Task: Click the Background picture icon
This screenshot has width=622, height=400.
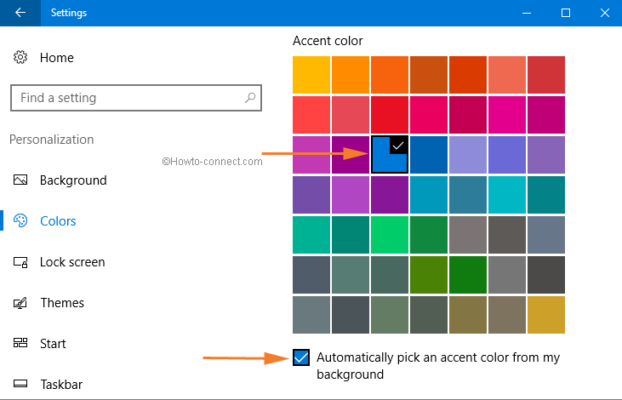Action: pyautogui.click(x=20, y=180)
